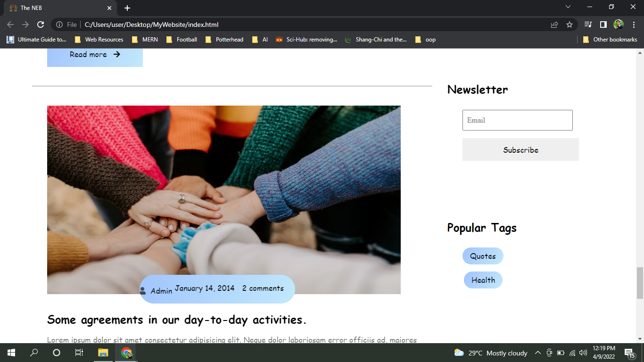
Task: Reload the current page
Action: pyautogui.click(x=41, y=25)
